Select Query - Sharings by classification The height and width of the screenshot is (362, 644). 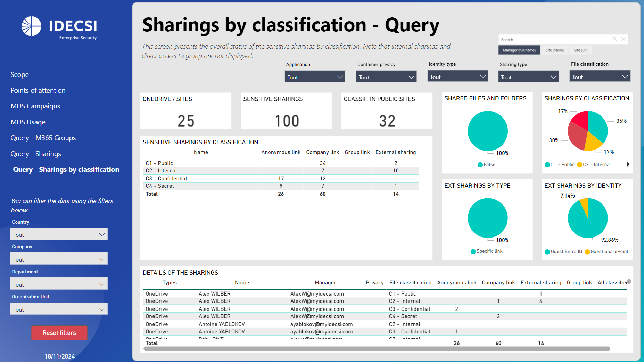click(x=66, y=169)
